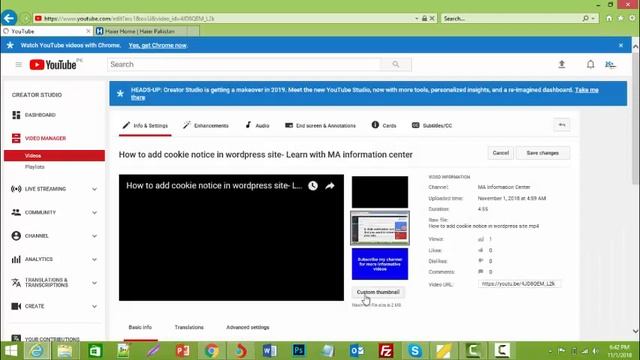
Task: Open the Cards tab
Action: coord(384,126)
